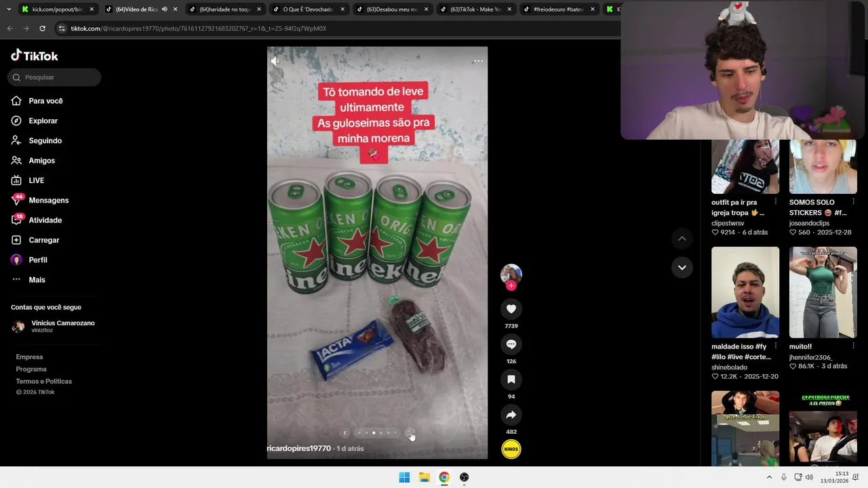Like the post with the heart icon
Screen dimensions: 868x488
point(511,309)
